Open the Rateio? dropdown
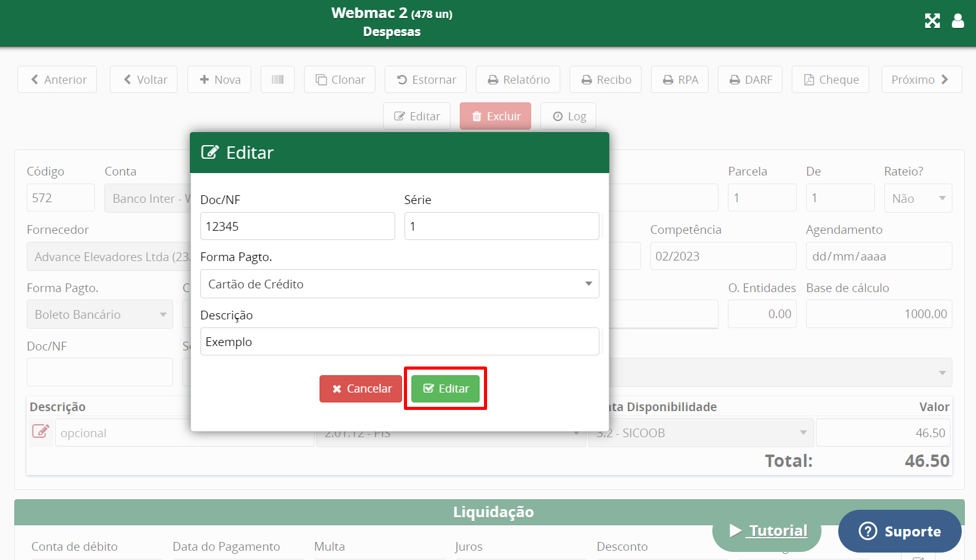The width and height of the screenshot is (976, 560). tap(918, 198)
